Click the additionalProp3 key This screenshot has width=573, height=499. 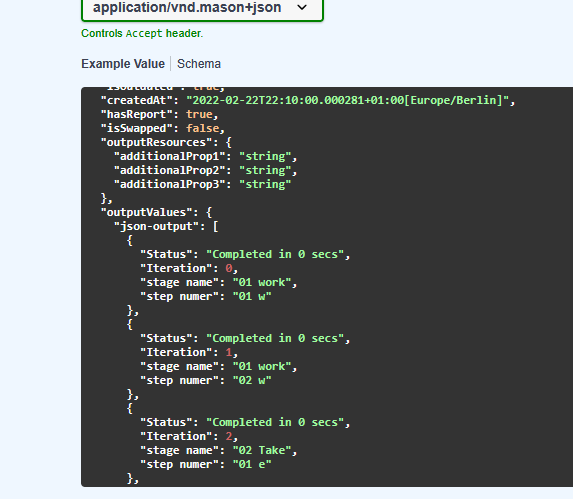(169, 184)
